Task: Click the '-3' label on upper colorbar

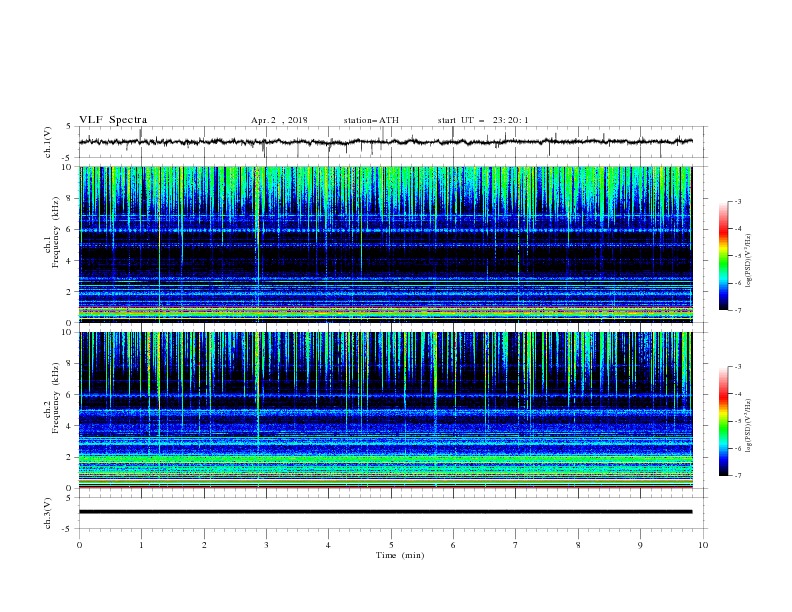Action: [x=737, y=201]
